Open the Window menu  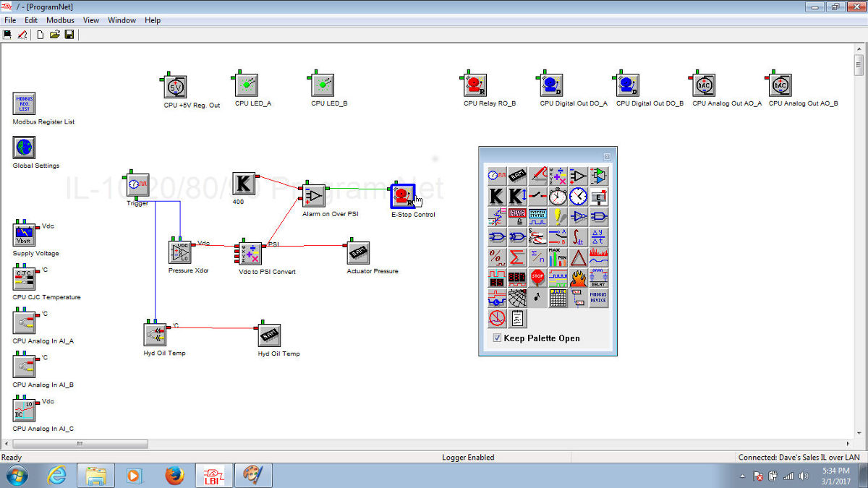122,20
